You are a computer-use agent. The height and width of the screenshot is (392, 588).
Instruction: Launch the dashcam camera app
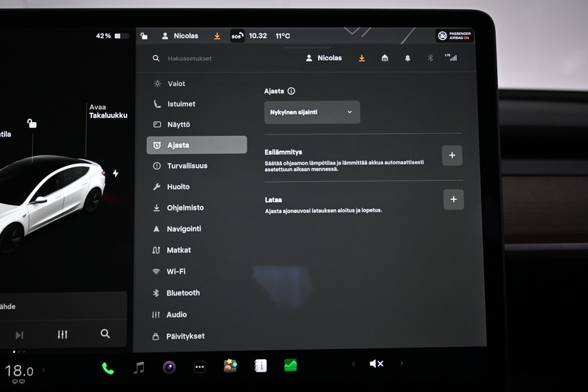[x=169, y=367]
